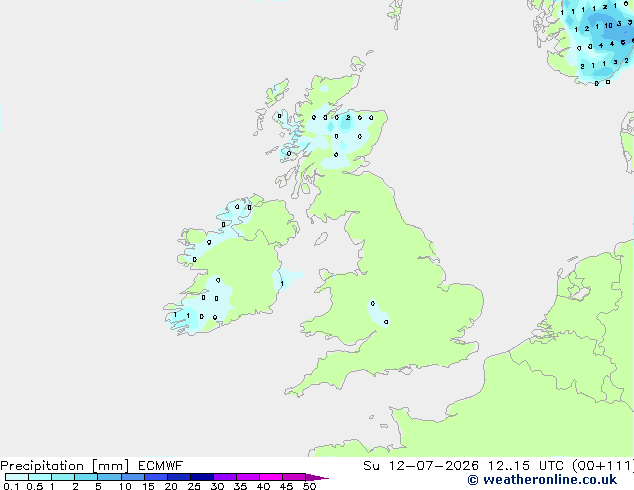Image resolution: width=634 pixels, height=490 pixels.
Task: Select the (00+111) forecast run text
Action: coord(602,466)
